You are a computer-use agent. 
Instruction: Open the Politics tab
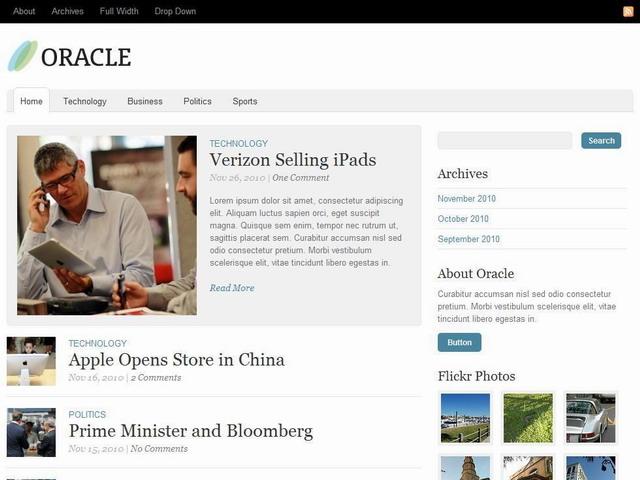coord(197,101)
